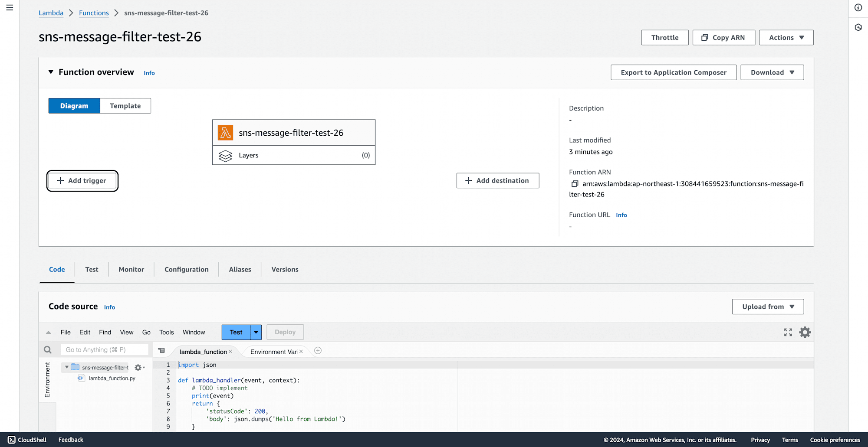Click the lambda_function.py file icon
868x447 pixels.
(x=81, y=378)
